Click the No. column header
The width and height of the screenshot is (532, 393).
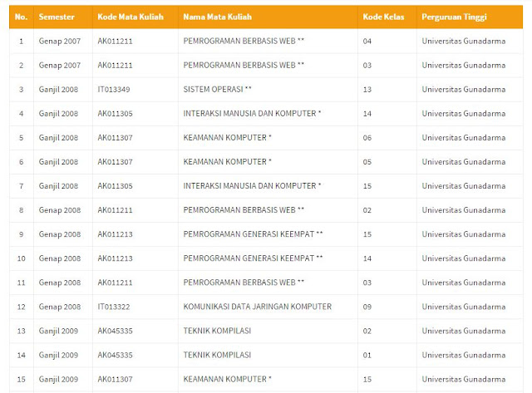pos(21,17)
